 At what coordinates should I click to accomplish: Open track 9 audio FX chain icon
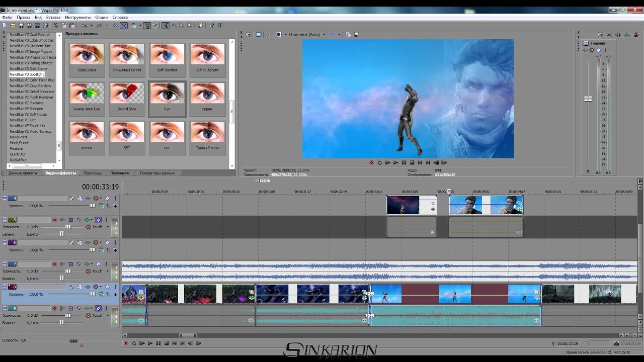[x=87, y=308]
